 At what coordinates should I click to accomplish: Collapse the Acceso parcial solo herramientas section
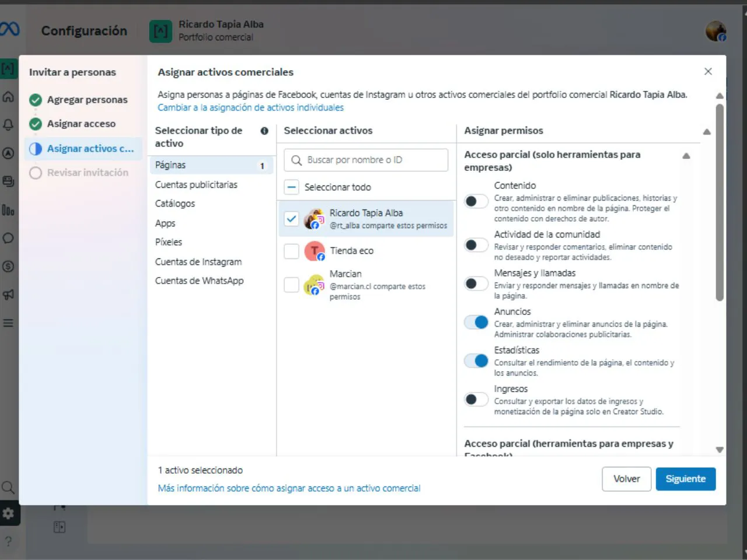coord(686,156)
